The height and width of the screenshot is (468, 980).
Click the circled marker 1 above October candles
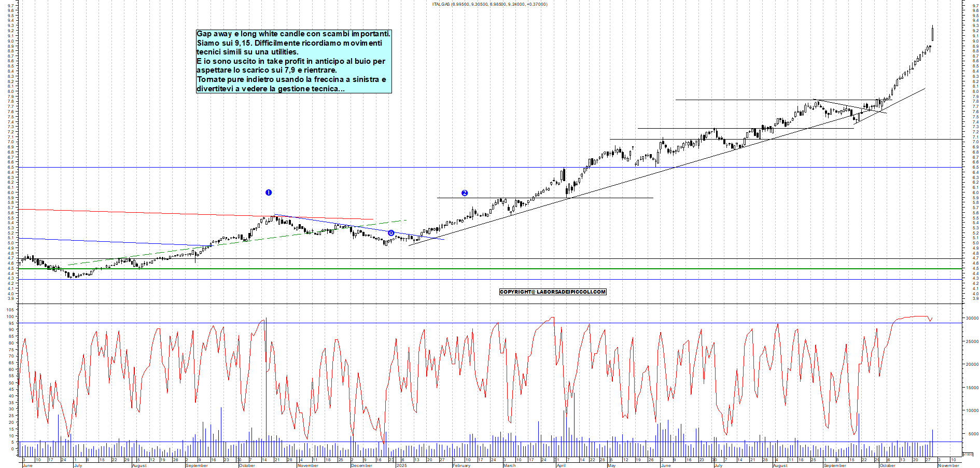point(269,192)
